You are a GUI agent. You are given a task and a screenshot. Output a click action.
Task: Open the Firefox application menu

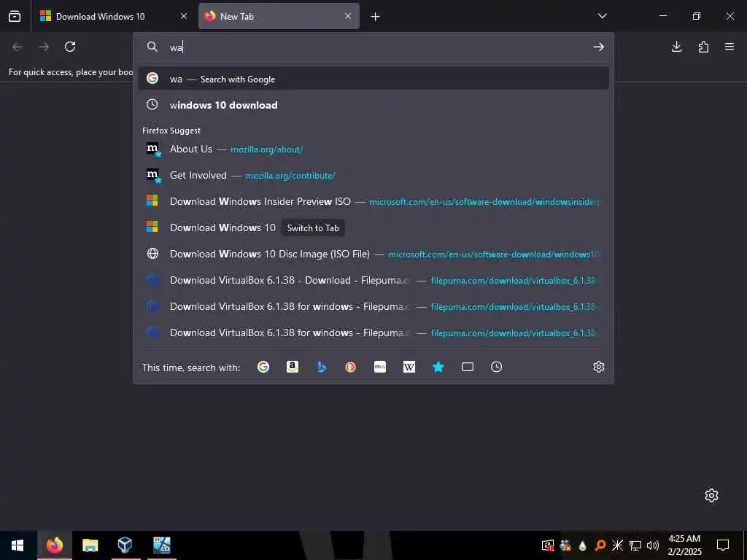729,47
